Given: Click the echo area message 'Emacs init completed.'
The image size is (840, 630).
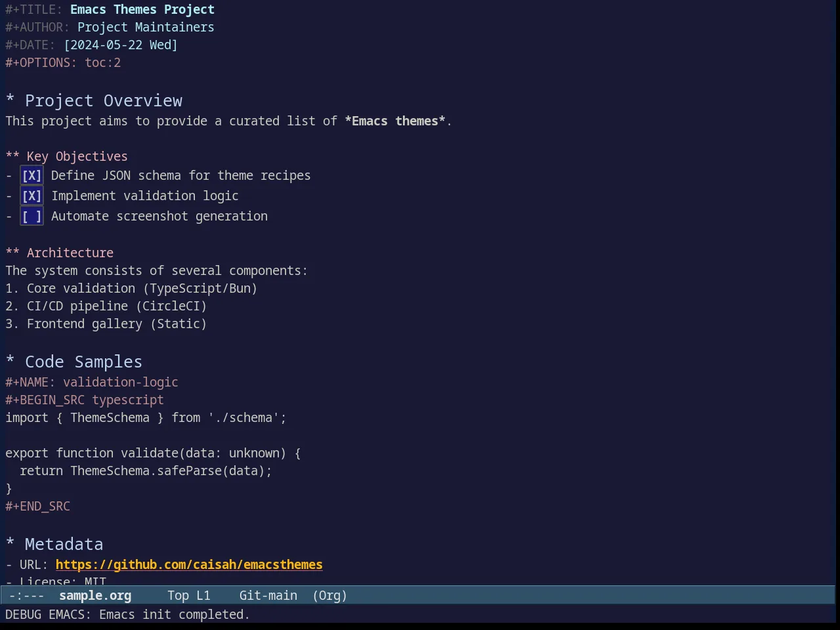Looking at the screenshot, I should [175, 614].
